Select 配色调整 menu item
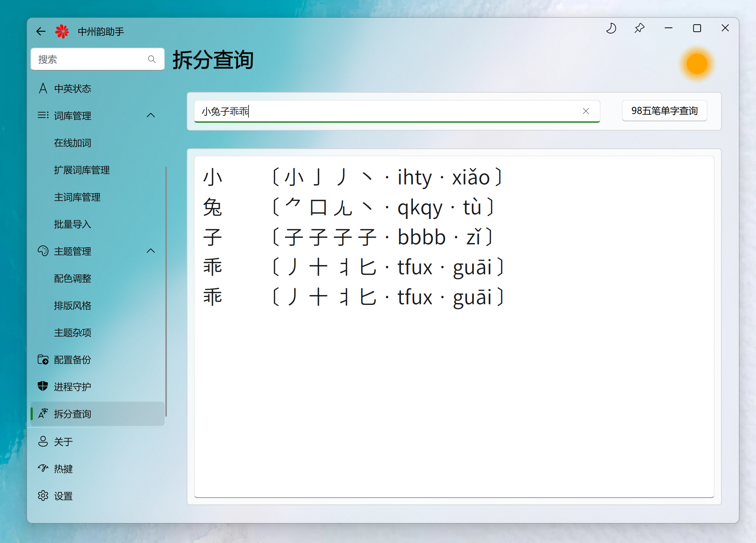 click(72, 278)
